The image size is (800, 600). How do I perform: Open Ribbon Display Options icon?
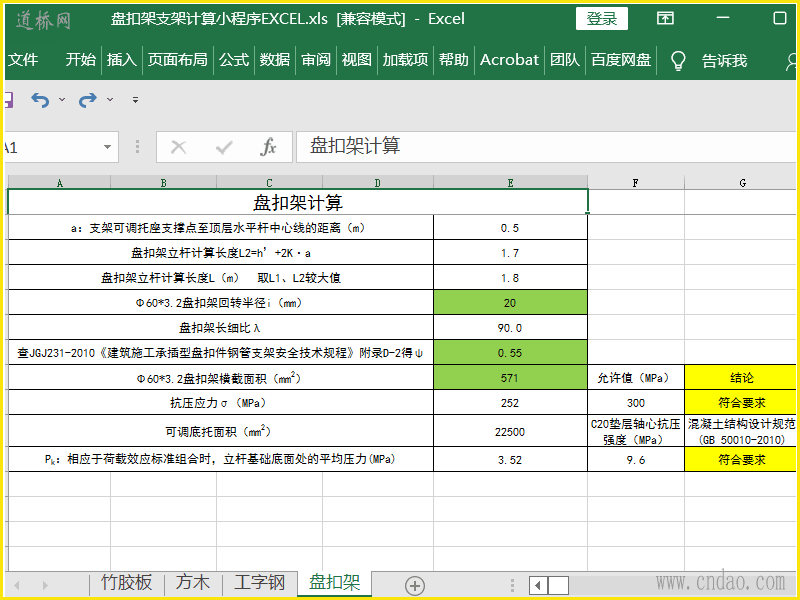click(x=665, y=19)
